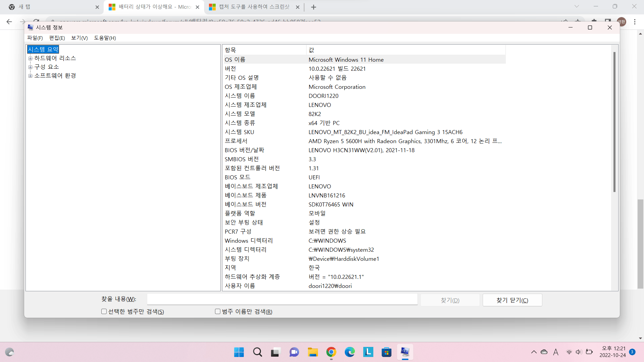Launch Google Chrome from the taskbar

tap(331, 352)
